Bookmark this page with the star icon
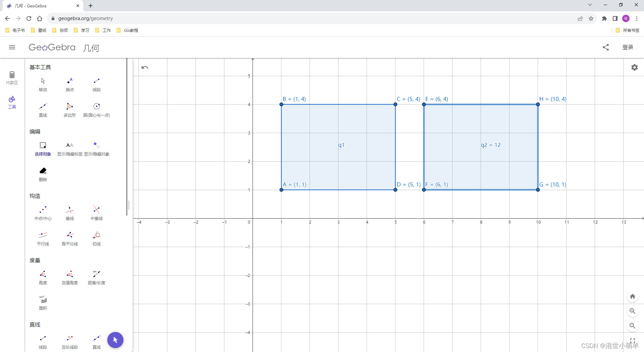The height and width of the screenshot is (352, 644). 591,18
